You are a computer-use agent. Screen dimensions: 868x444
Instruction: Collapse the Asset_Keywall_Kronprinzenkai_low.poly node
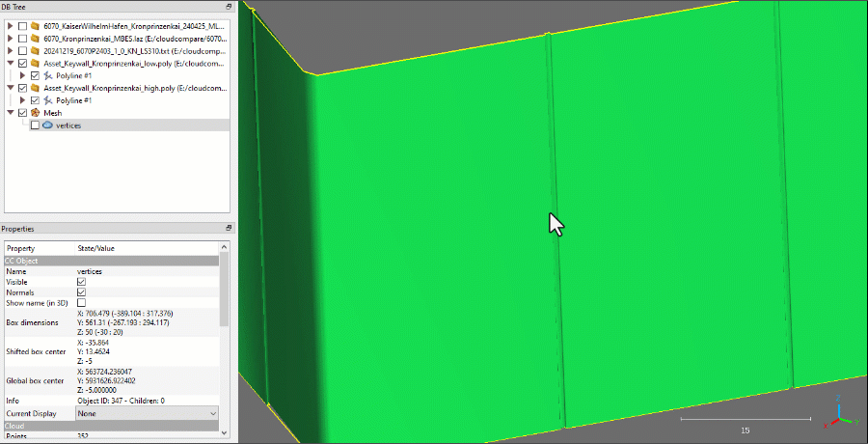[x=11, y=63]
